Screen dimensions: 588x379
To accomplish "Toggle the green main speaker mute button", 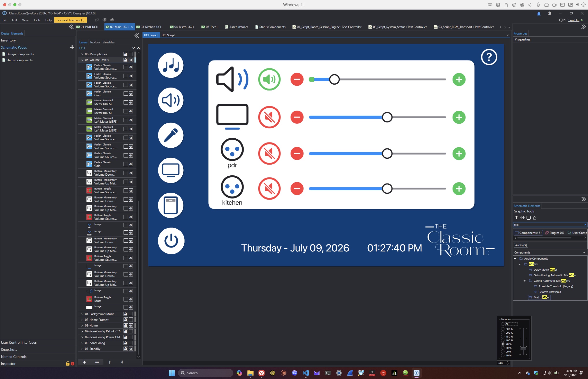I will point(269,79).
